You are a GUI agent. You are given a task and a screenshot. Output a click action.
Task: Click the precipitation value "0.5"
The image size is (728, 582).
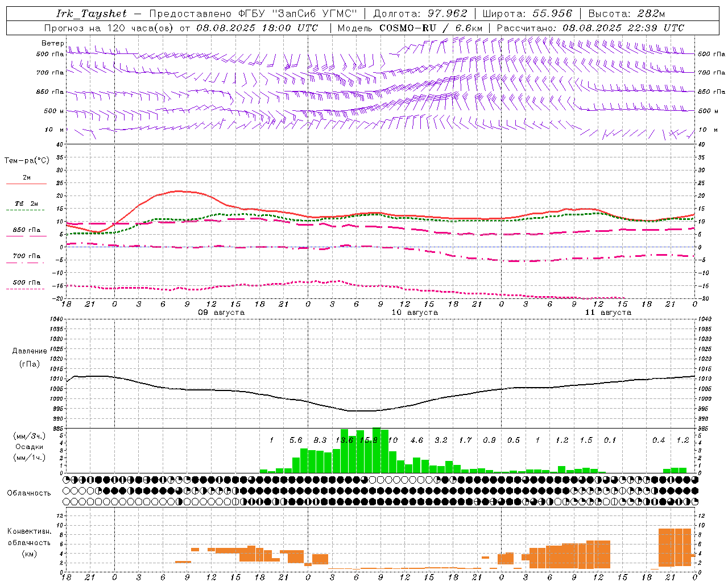point(514,440)
